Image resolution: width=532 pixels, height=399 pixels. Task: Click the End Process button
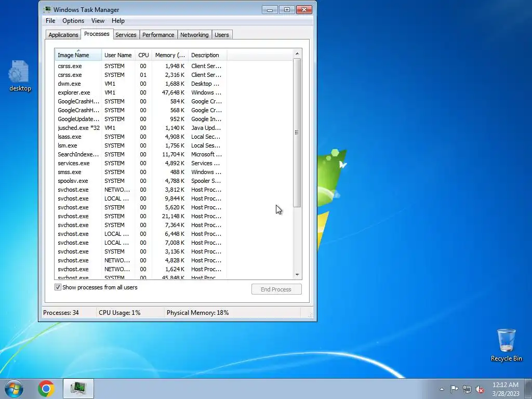pos(276,289)
